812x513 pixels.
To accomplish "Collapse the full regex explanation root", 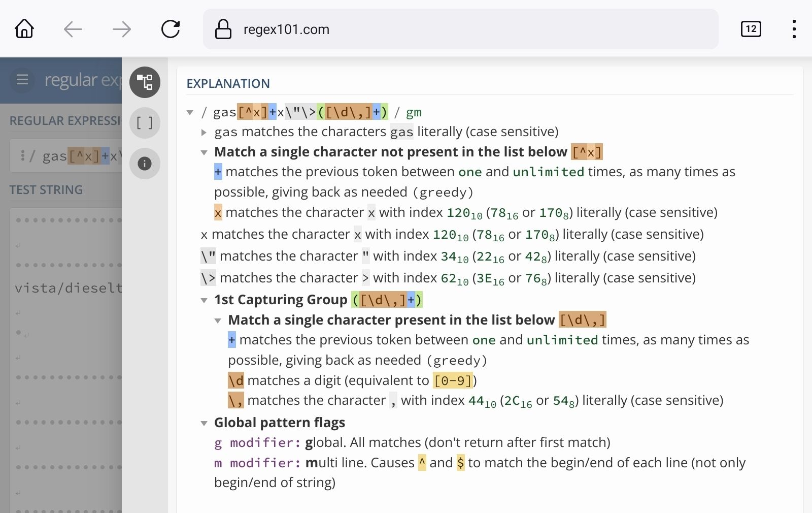I will (190, 112).
